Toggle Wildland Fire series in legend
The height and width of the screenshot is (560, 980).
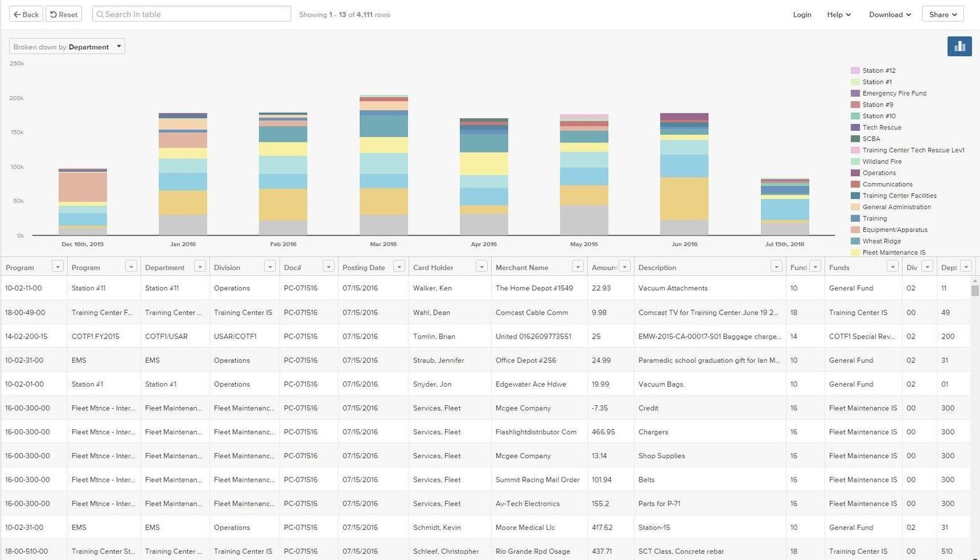(x=881, y=162)
